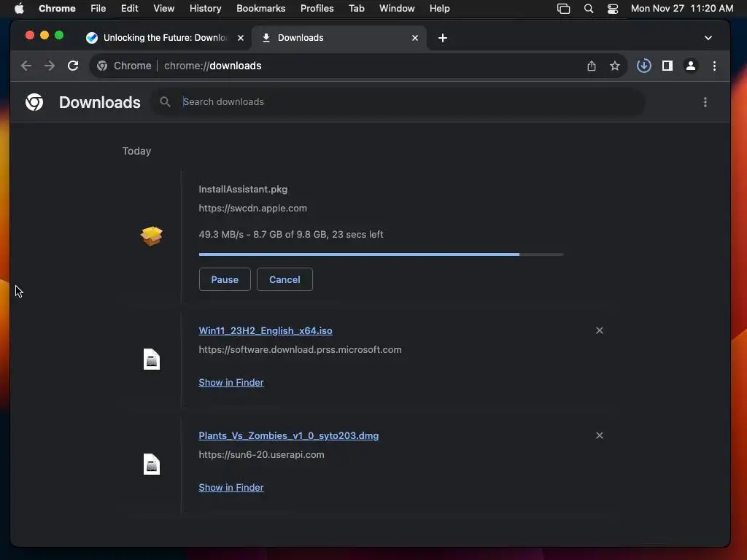
Task: Show Win11 ISO in Finder
Action: [231, 382]
